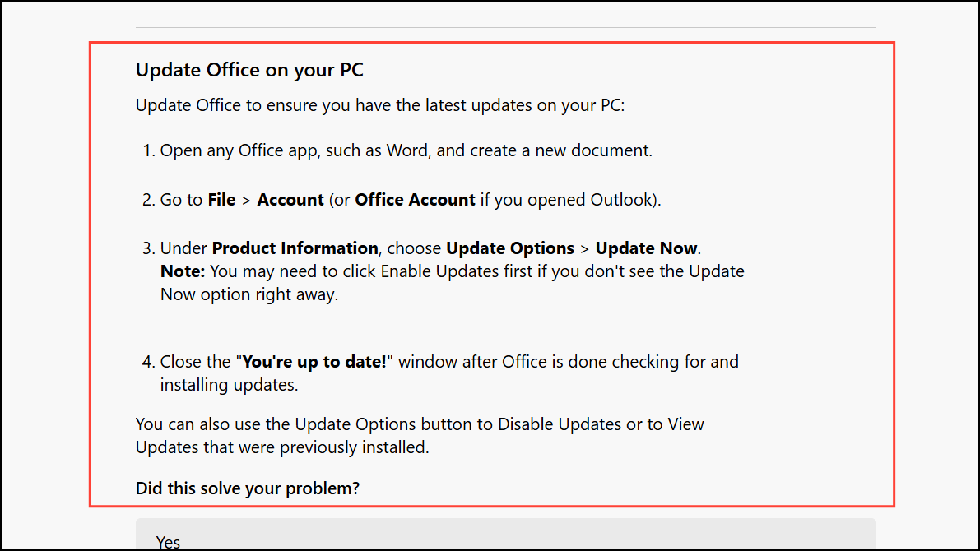Click the intro sentence 'Update Office to ensure...'
This screenshot has width=980, height=551.
click(380, 106)
